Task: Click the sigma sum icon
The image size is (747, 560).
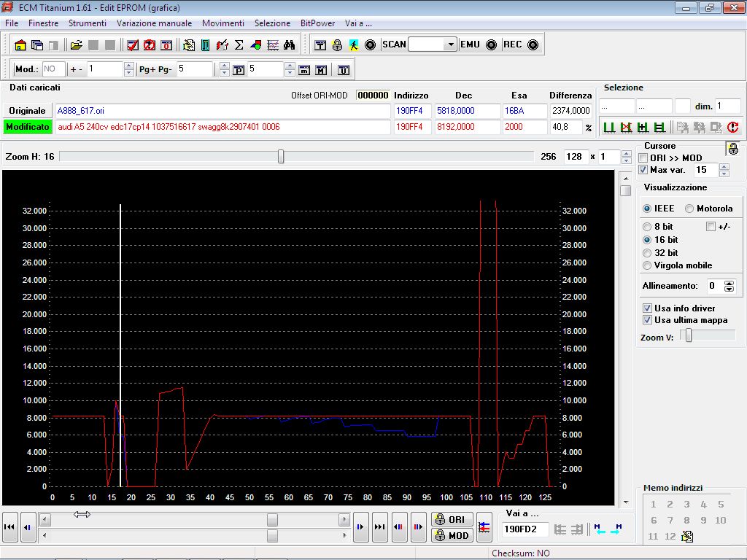Action: pyautogui.click(x=239, y=45)
